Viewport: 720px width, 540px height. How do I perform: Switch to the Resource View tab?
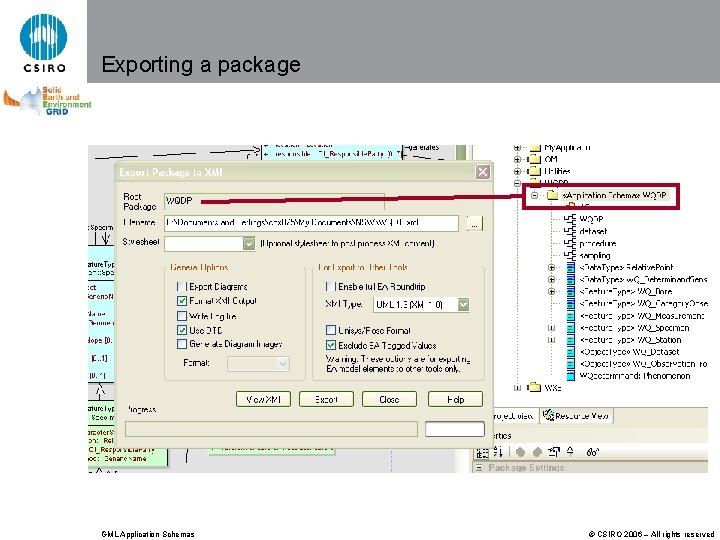tap(577, 416)
